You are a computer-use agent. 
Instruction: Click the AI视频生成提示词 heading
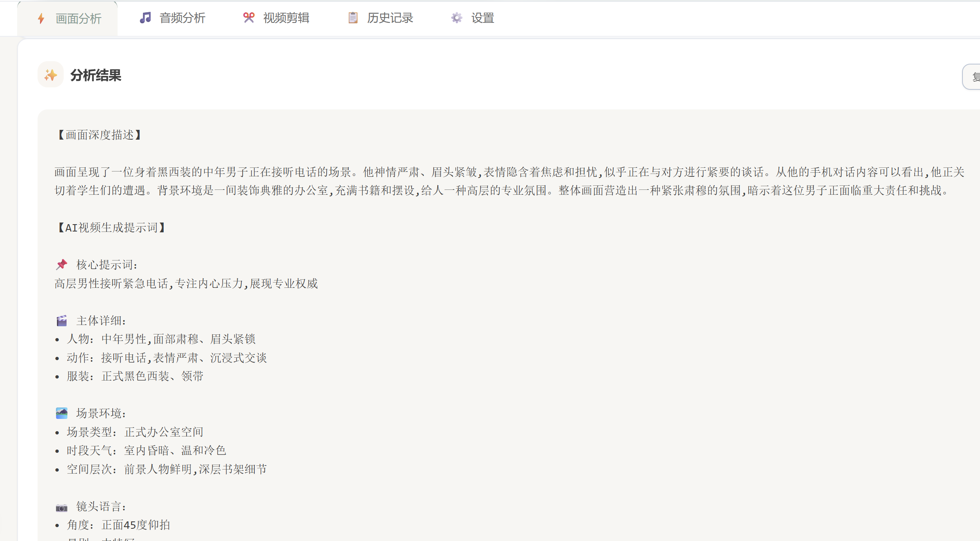pos(111,227)
